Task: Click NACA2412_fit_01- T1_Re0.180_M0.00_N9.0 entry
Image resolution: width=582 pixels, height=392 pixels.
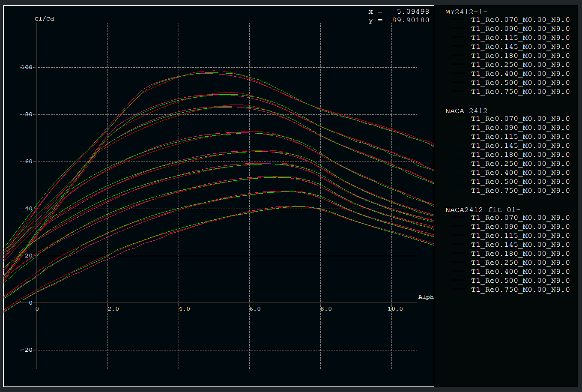Action: pos(511,254)
